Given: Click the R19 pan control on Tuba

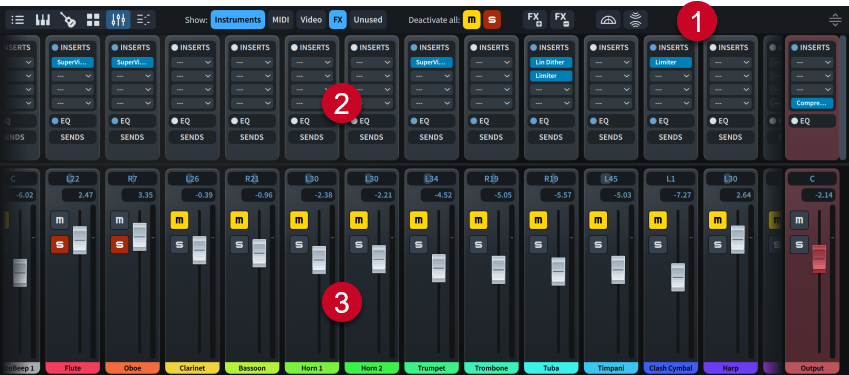Looking at the screenshot, I should pos(551,179).
